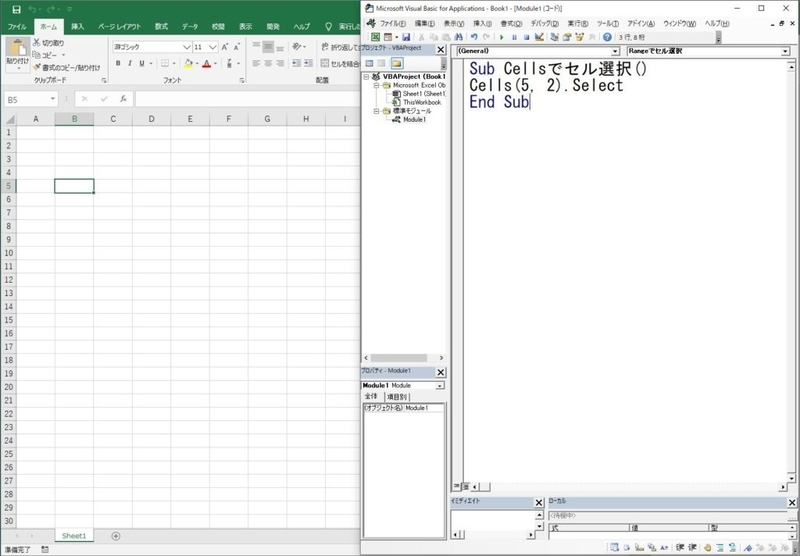Click the Excel formula bar input field

click(247, 99)
